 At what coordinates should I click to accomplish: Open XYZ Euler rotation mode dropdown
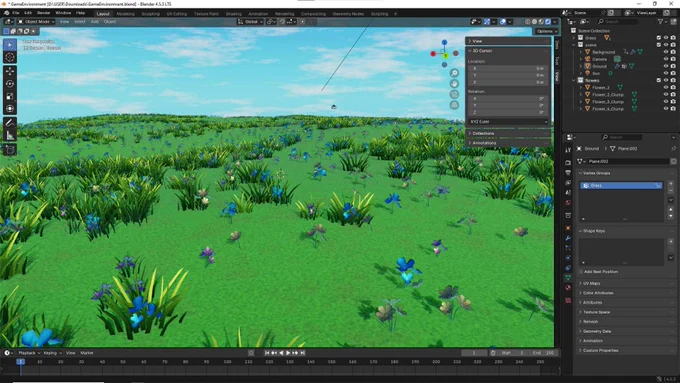[x=508, y=122]
